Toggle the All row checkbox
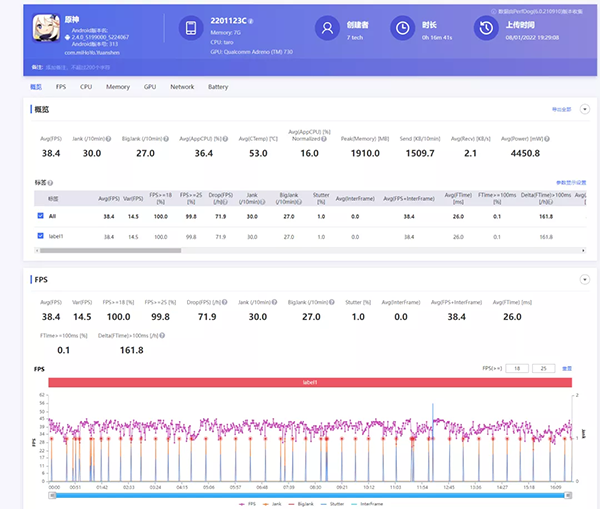Viewport: 600px width, 509px height. point(40,215)
